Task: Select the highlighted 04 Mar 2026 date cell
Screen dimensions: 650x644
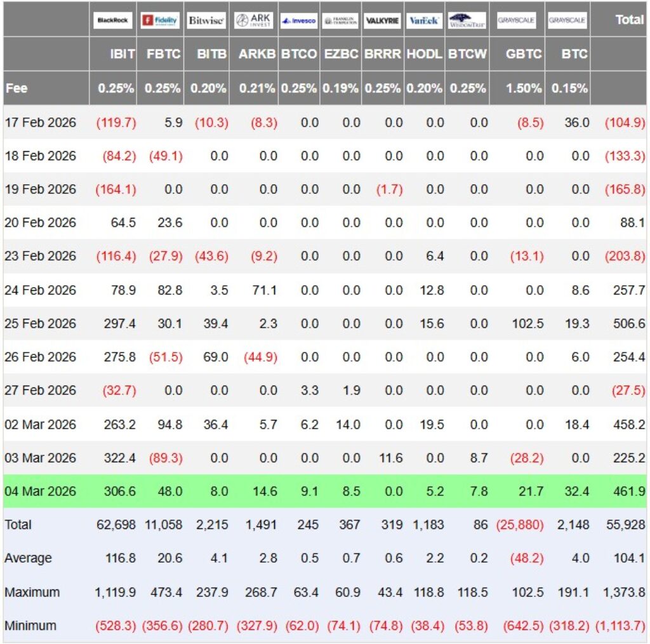Action: pos(40,491)
